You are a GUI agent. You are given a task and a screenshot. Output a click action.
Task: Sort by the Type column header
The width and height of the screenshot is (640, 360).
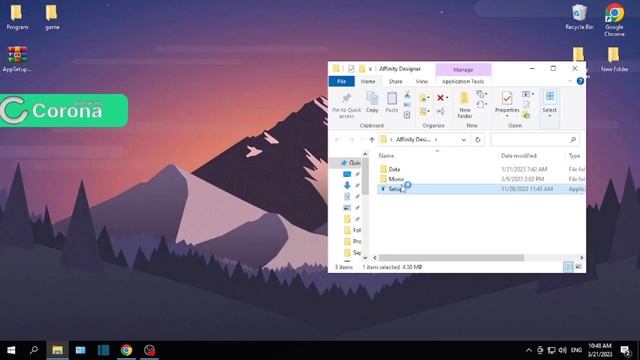pyautogui.click(x=575, y=156)
